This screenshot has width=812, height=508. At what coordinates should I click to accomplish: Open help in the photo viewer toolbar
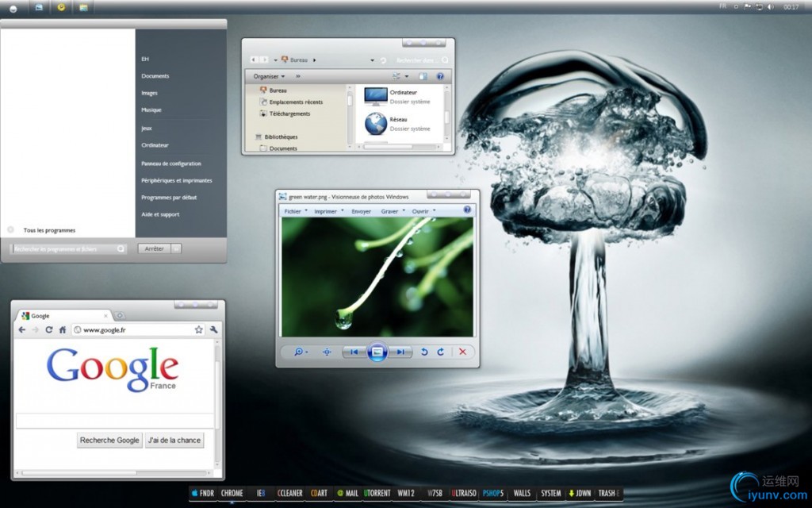coord(467,210)
